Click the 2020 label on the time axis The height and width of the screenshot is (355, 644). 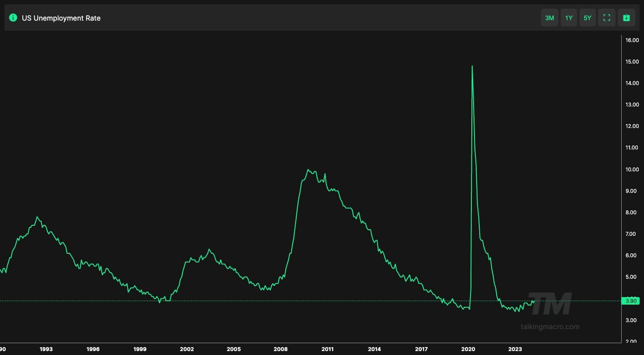468,349
